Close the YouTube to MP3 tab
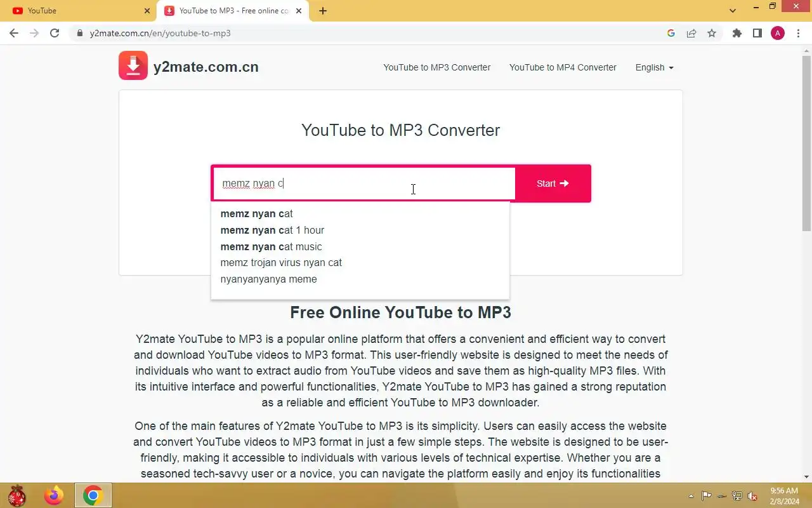The height and width of the screenshot is (508, 812). tap(299, 11)
